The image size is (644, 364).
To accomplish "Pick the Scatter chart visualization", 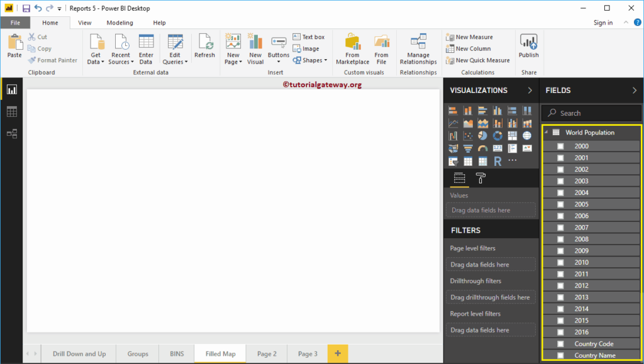I will [x=468, y=136].
